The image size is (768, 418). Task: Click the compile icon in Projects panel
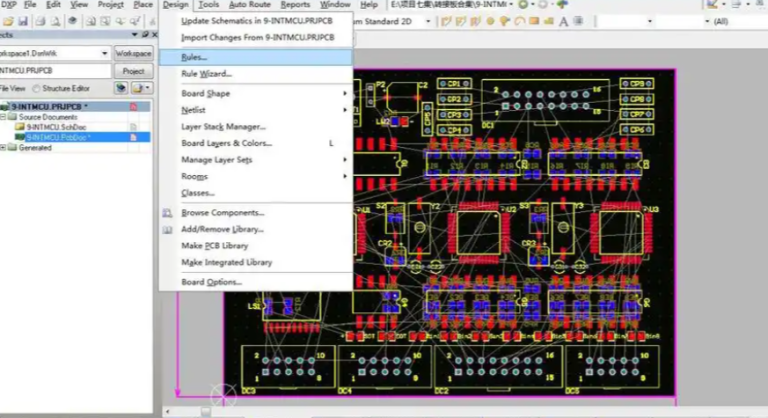coord(121,88)
